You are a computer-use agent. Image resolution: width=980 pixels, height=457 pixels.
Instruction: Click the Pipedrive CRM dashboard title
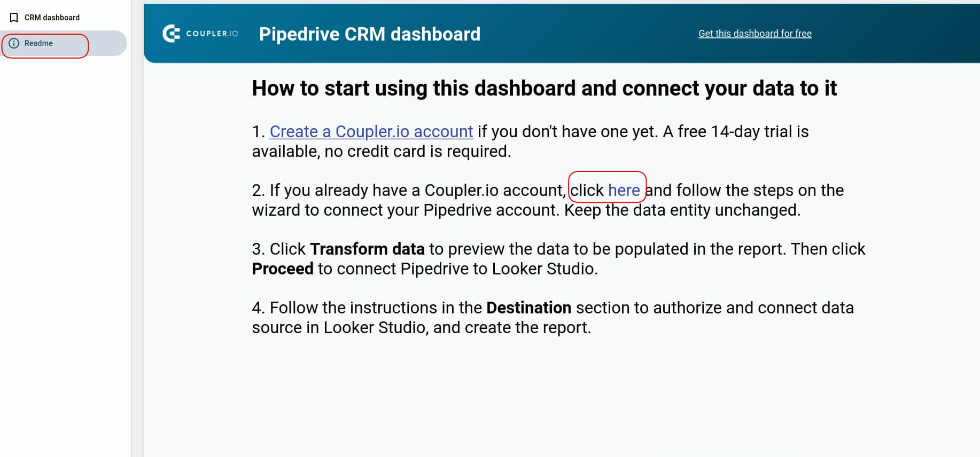pos(370,34)
